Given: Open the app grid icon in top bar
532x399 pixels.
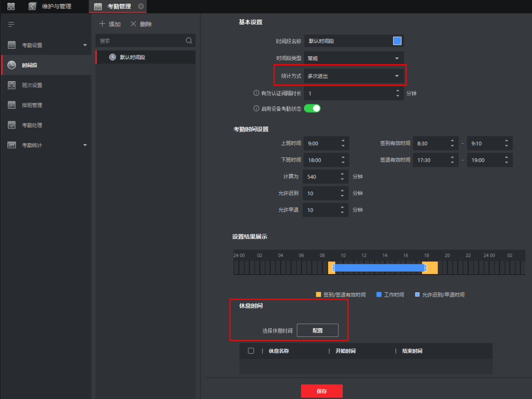Looking at the screenshot, I should [11, 6].
